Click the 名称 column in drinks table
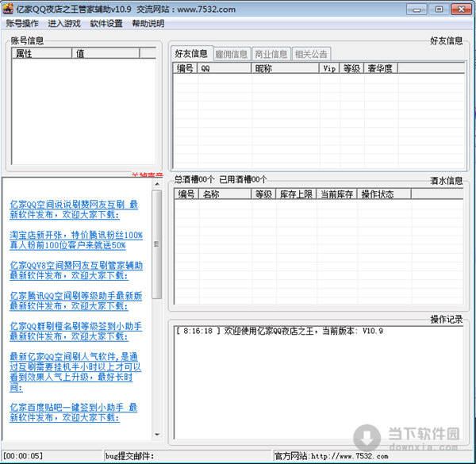Viewport: 476px width, 464px height. [x=225, y=194]
